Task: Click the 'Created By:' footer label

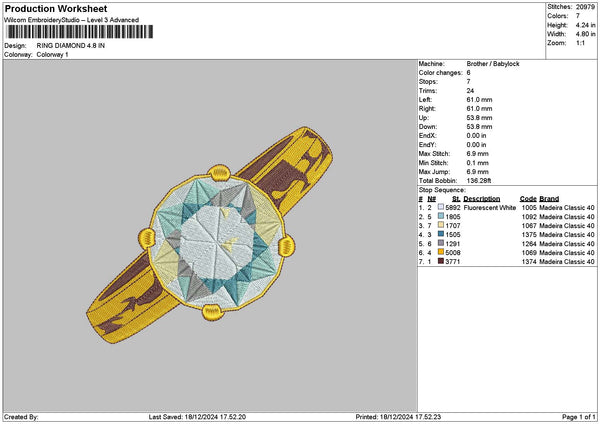Action: click(21, 417)
